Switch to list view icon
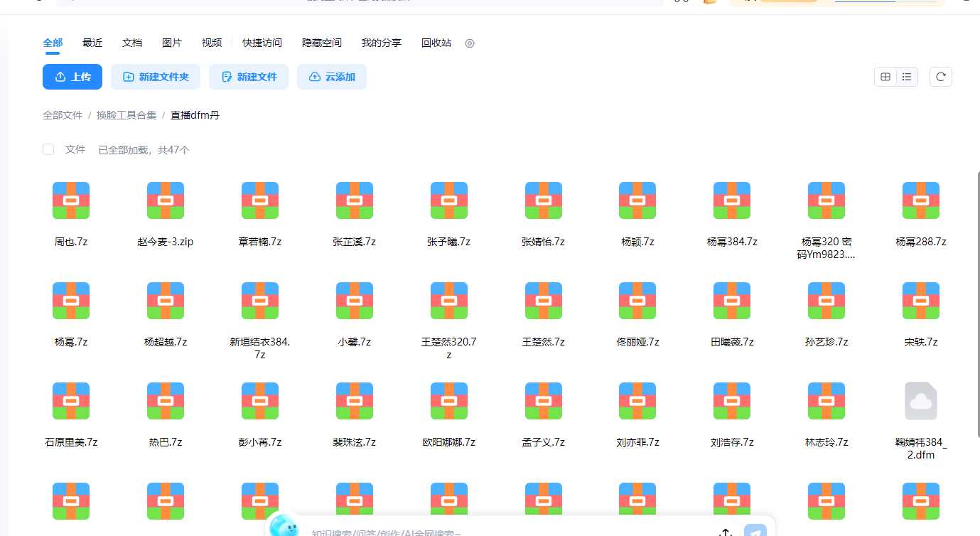 (x=907, y=77)
